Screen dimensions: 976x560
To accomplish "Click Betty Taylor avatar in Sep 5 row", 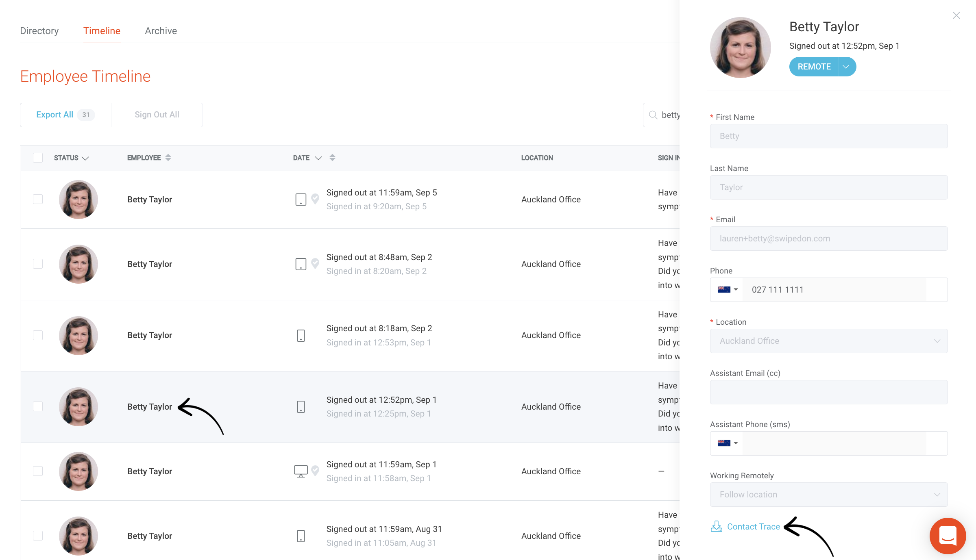I will coord(78,200).
